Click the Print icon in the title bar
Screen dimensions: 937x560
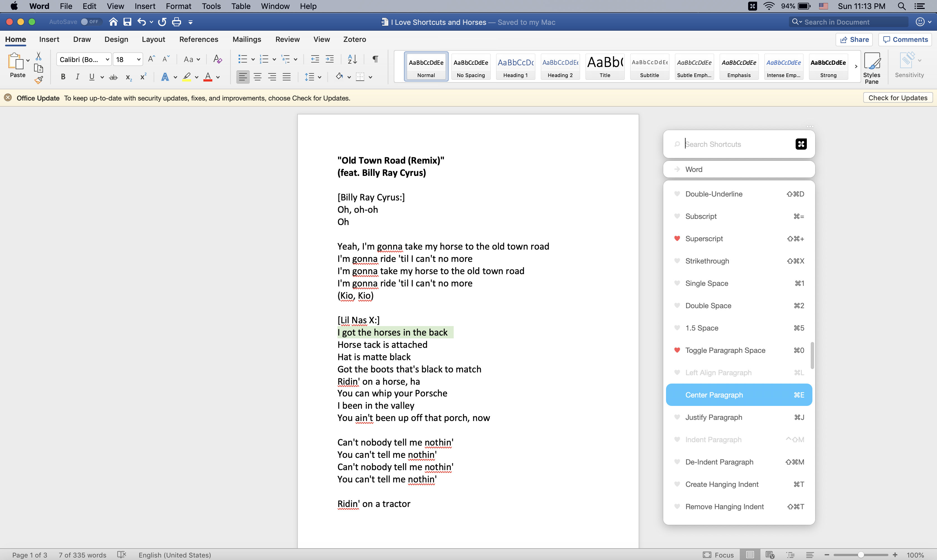176,22
